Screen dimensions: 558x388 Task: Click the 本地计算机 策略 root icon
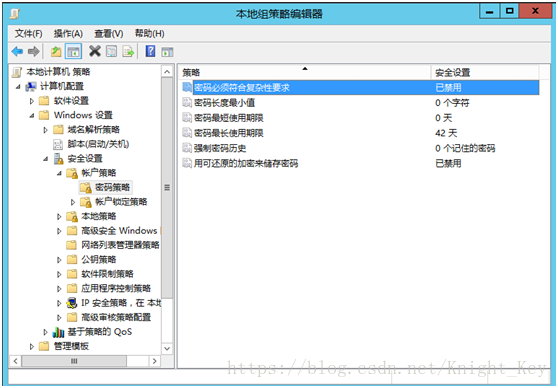[17, 72]
